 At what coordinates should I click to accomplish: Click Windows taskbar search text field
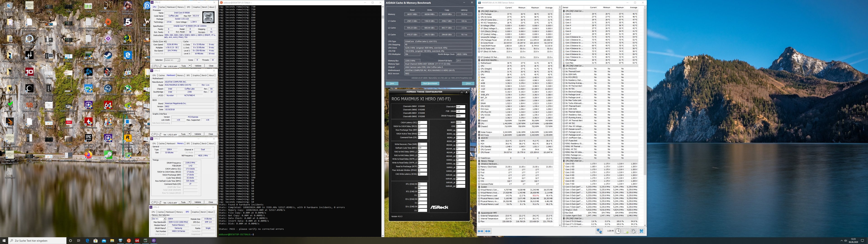click(x=37, y=241)
